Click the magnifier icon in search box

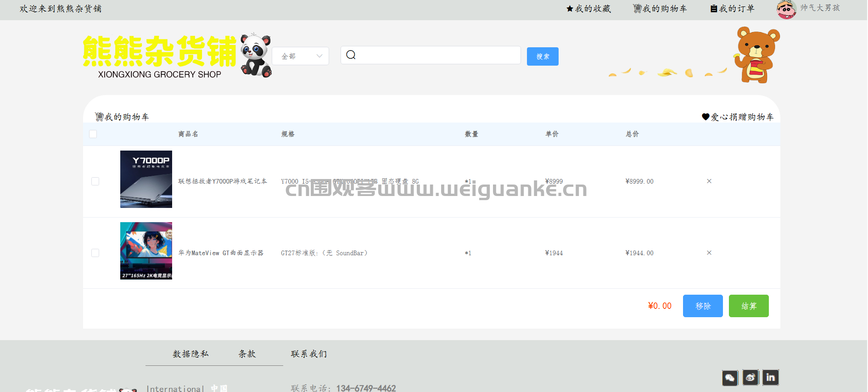pos(351,55)
